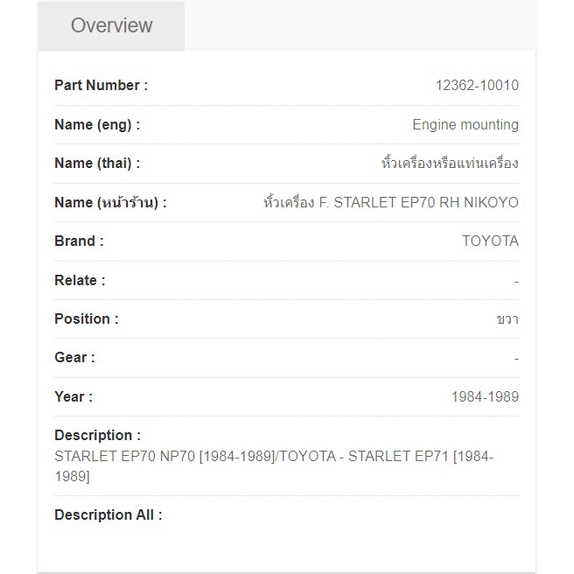This screenshot has height=574, width=574.
Task: Select the year range 1984-1989
Action: point(485,397)
